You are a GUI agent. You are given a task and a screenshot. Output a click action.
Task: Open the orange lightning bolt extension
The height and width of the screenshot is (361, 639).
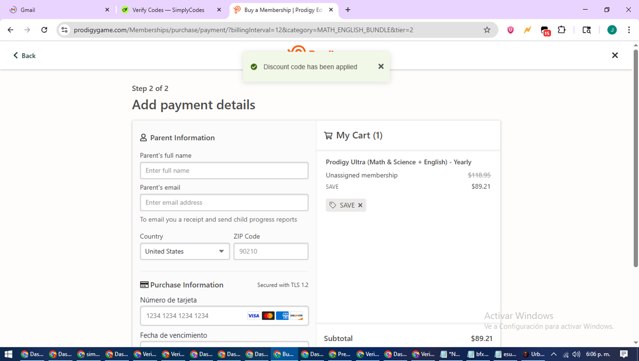pyautogui.click(x=527, y=30)
